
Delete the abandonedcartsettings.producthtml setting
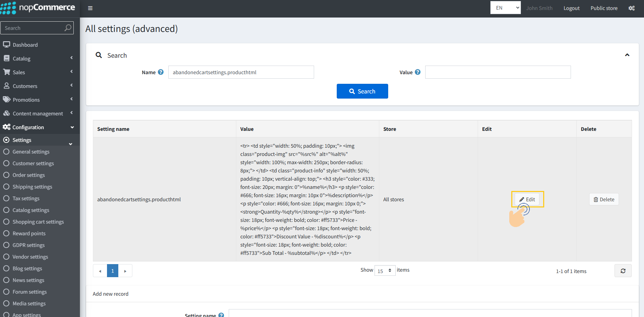604,200
